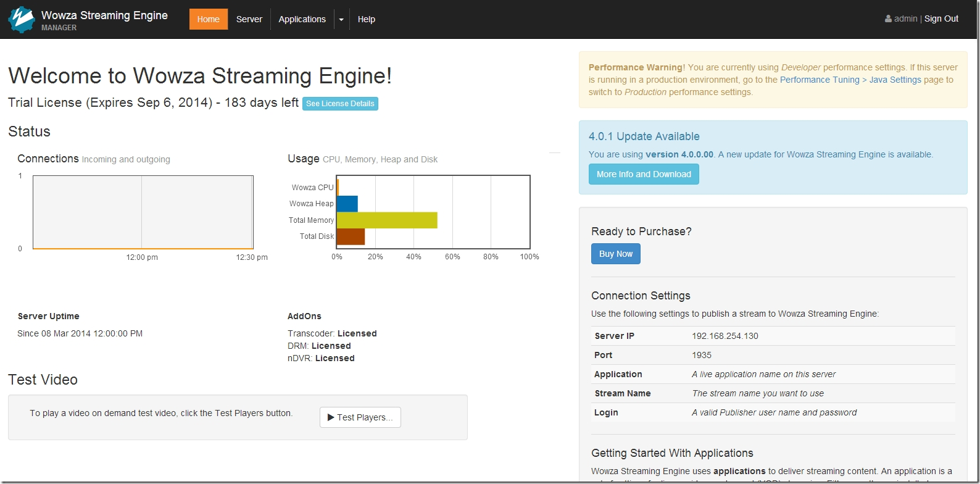The width and height of the screenshot is (980, 484).
Task: Click the Total Memory yellow bar
Action: point(387,220)
